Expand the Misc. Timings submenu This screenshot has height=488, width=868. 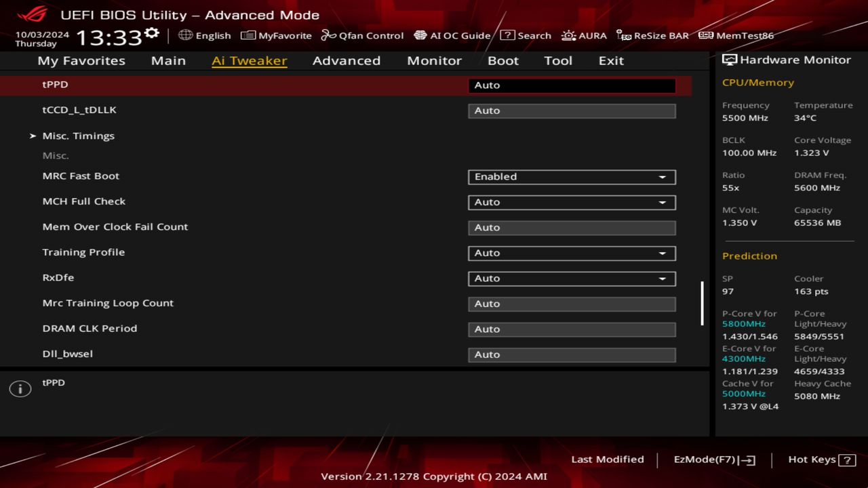(78, 136)
